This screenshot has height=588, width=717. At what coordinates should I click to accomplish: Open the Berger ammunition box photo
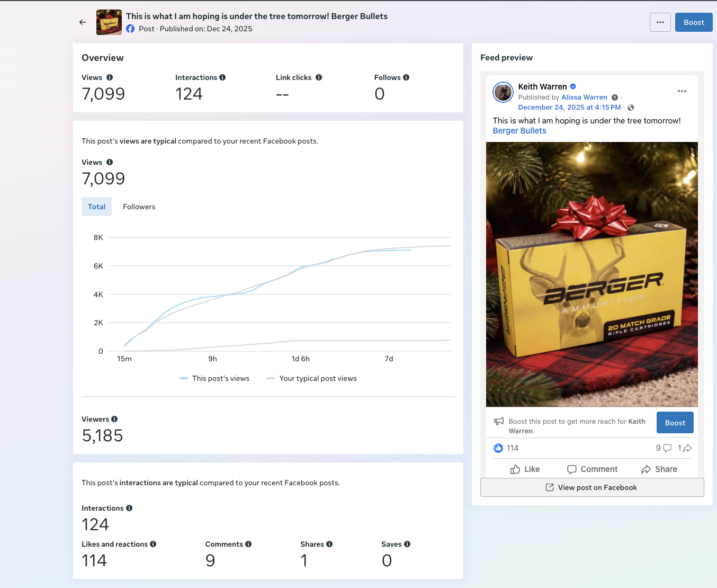click(592, 274)
